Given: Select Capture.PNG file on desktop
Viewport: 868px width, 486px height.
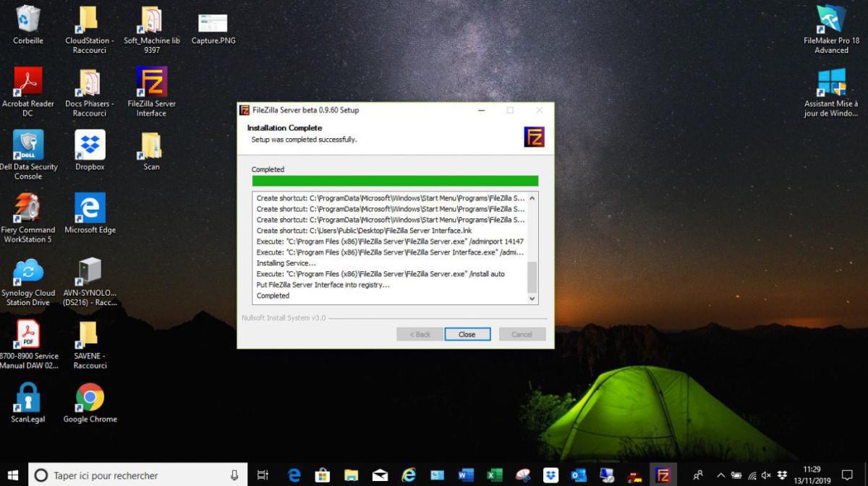Looking at the screenshot, I should pyautogui.click(x=213, y=29).
